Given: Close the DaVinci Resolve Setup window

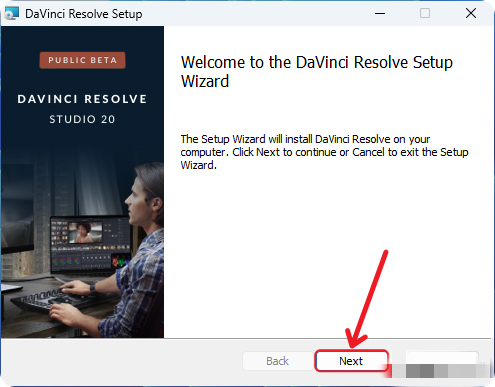Looking at the screenshot, I should [471, 13].
